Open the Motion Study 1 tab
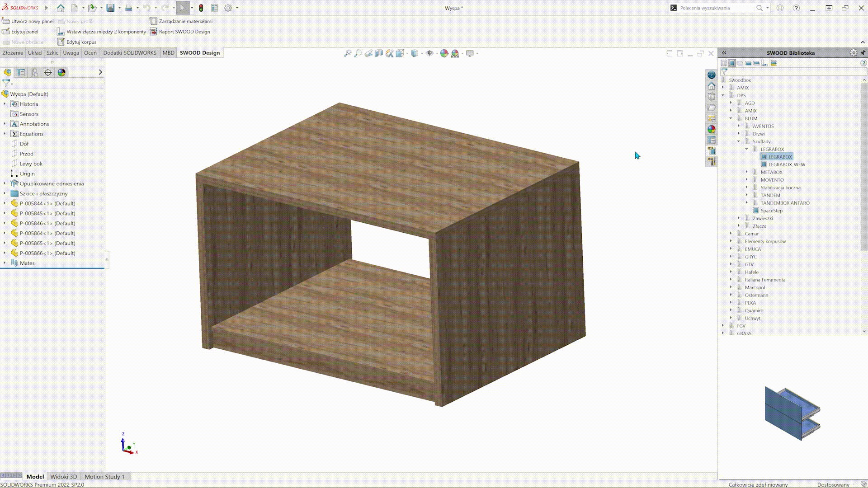The image size is (868, 488). [x=105, y=476]
